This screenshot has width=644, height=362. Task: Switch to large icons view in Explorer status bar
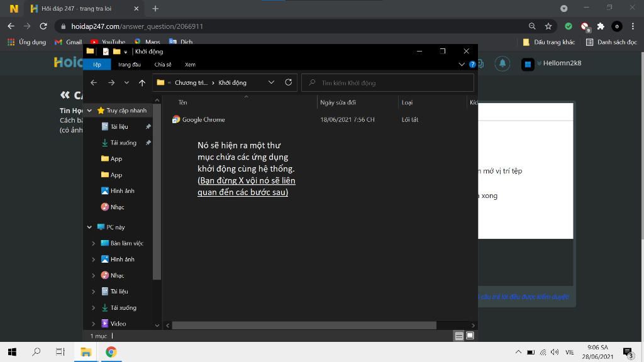point(470,336)
